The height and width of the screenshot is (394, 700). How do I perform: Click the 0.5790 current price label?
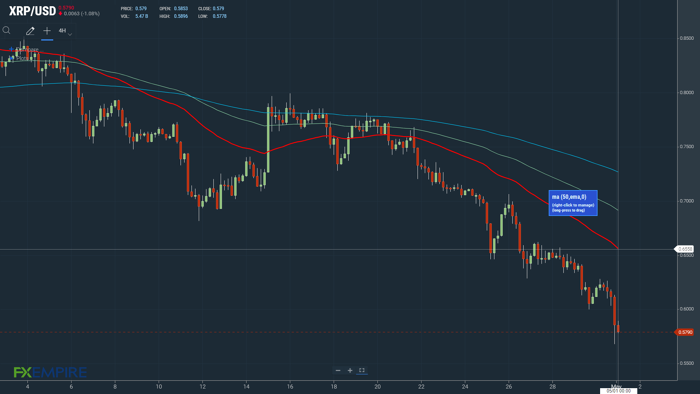coord(685,332)
